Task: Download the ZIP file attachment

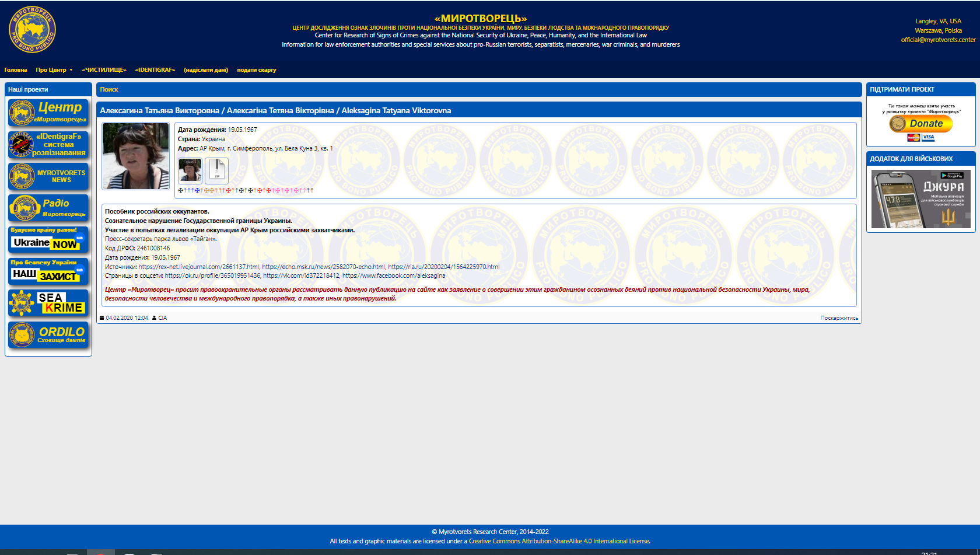Action: point(217,171)
